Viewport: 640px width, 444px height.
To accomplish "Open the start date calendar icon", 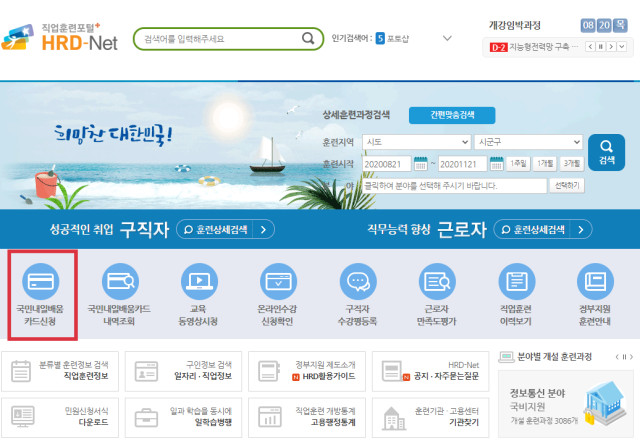I will [421, 164].
